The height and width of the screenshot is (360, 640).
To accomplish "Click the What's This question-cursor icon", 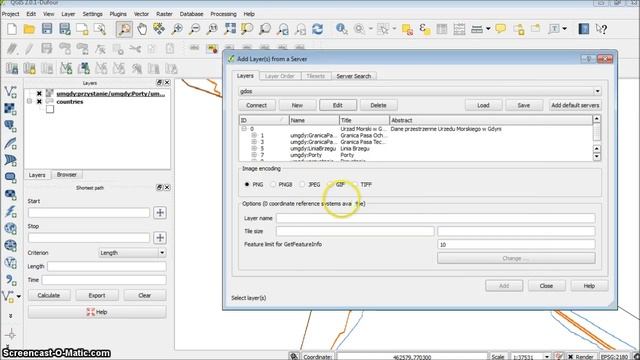I will [x=601, y=29].
